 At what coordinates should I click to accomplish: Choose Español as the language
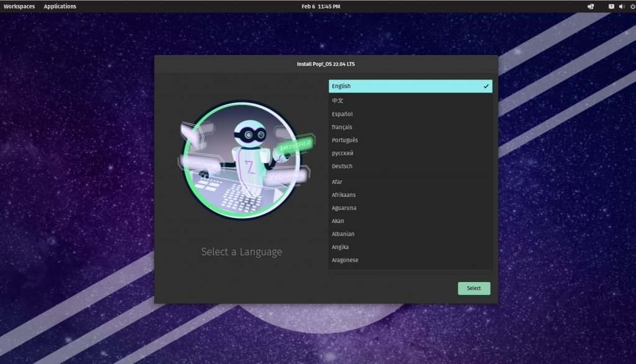[x=411, y=114]
